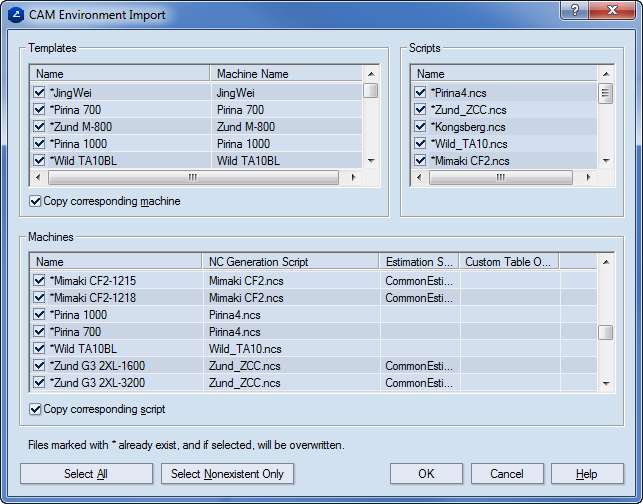This screenshot has height=504, width=643.
Task: Close the dialog with red X button
Action: (612, 10)
